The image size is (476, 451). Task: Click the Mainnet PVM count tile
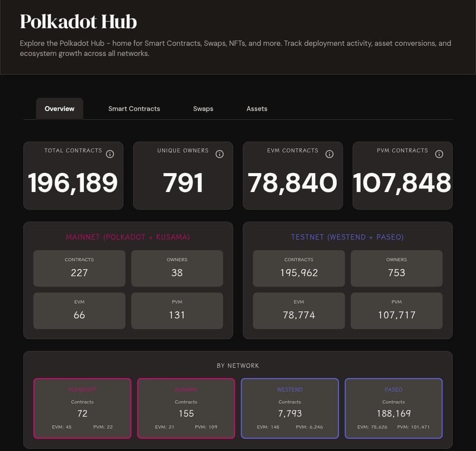click(x=177, y=311)
